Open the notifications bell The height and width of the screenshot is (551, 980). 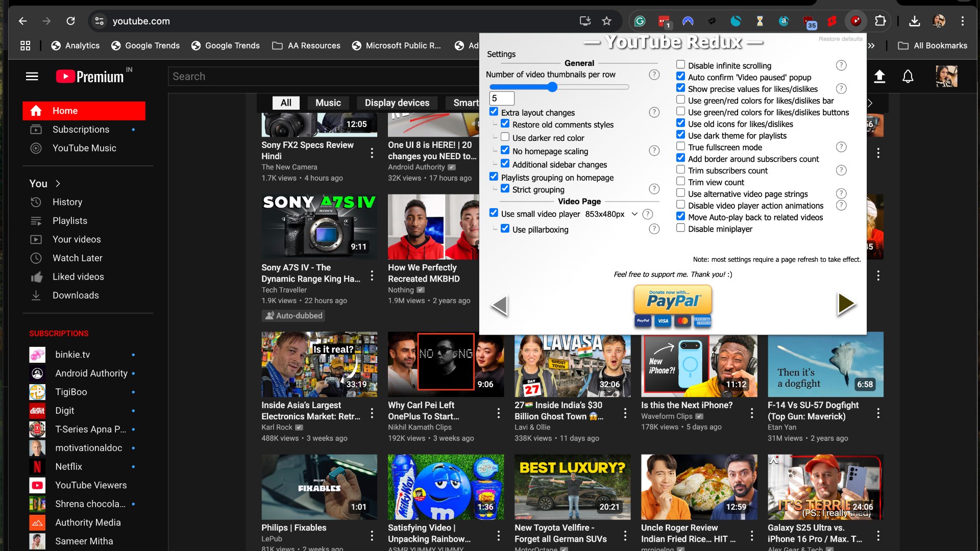click(908, 77)
